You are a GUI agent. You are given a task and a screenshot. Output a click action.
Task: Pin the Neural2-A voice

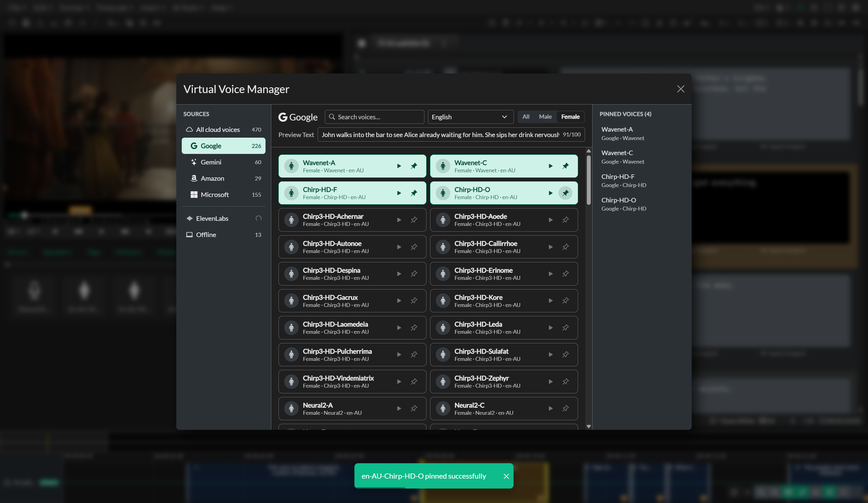click(414, 408)
